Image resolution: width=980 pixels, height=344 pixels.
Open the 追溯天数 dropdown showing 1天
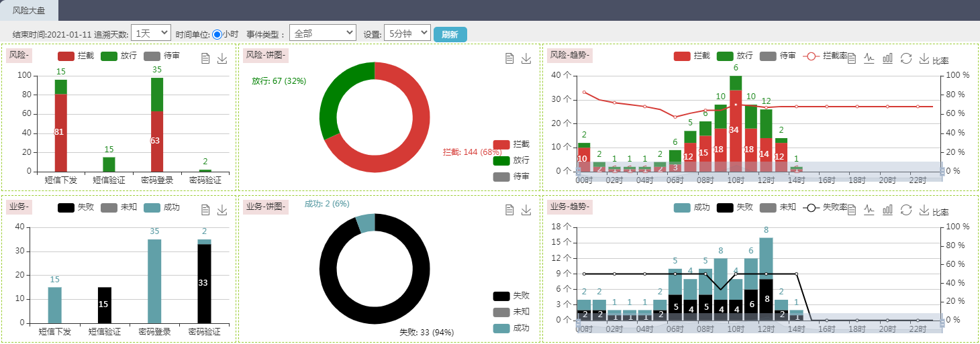[151, 33]
